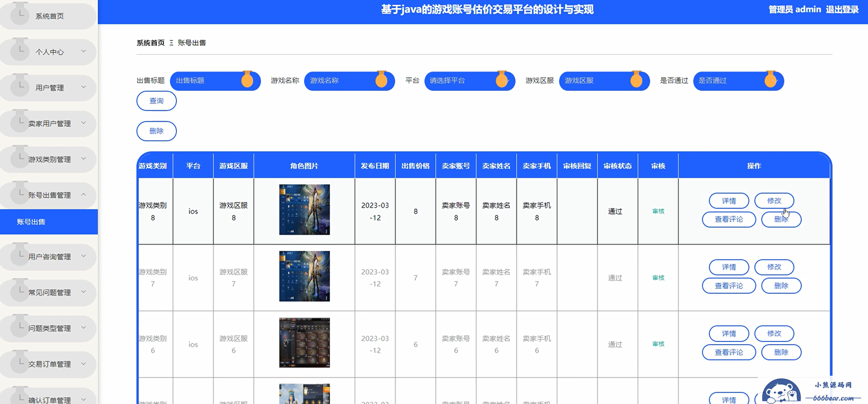868x404 pixels.
Task: Click 修改 for row 6
Action: click(x=774, y=334)
